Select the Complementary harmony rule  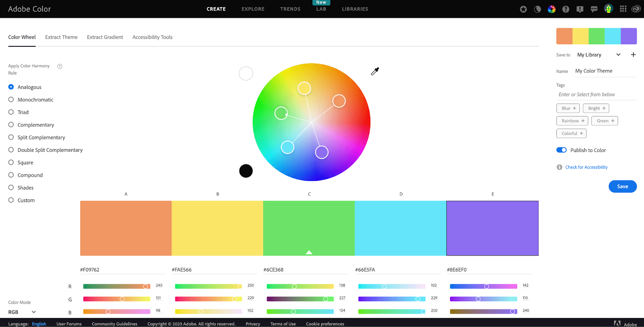(31, 125)
